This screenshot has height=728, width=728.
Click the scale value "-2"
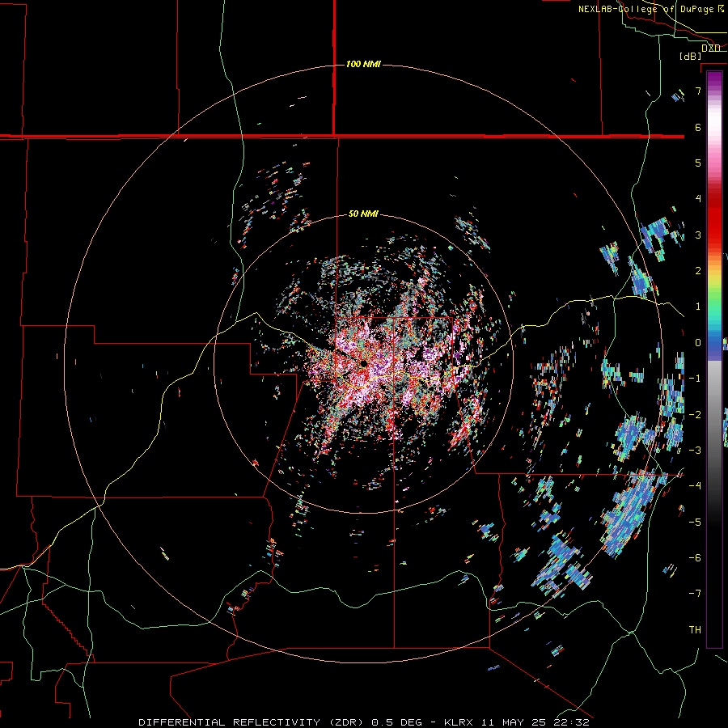pos(695,415)
